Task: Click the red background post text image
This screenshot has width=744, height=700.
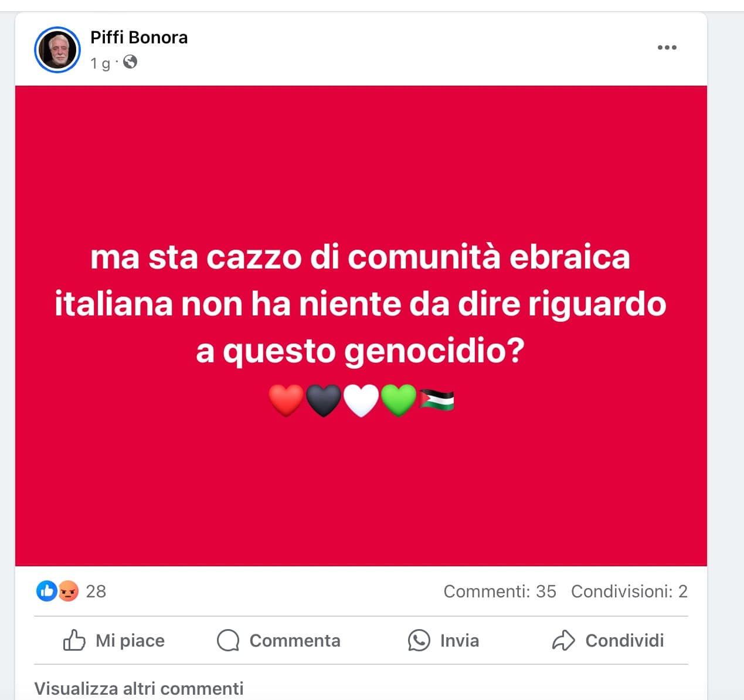Action: [x=361, y=326]
